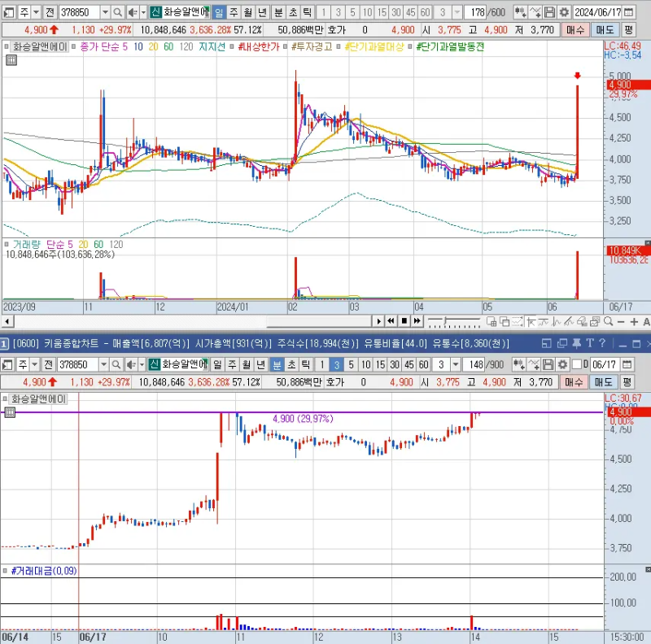Screen dimensions: 651x644
Task: Open the calendar date picker next to 2024/06/17
Action: point(629,12)
